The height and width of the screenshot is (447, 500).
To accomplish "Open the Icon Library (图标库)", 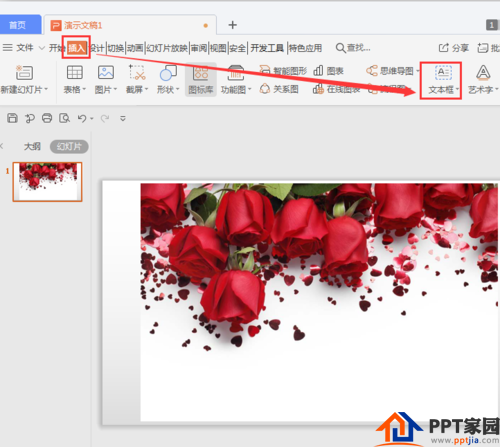I will [201, 80].
